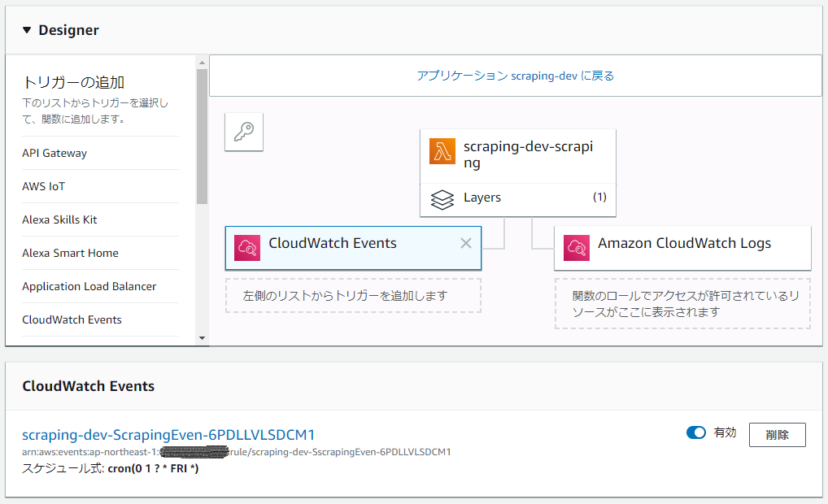Click the Lambda function orange icon

[442, 151]
